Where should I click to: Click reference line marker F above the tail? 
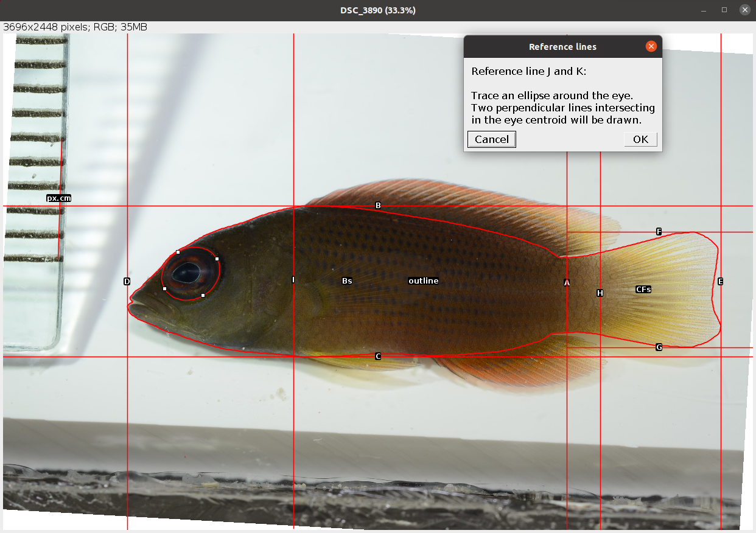[x=659, y=231]
